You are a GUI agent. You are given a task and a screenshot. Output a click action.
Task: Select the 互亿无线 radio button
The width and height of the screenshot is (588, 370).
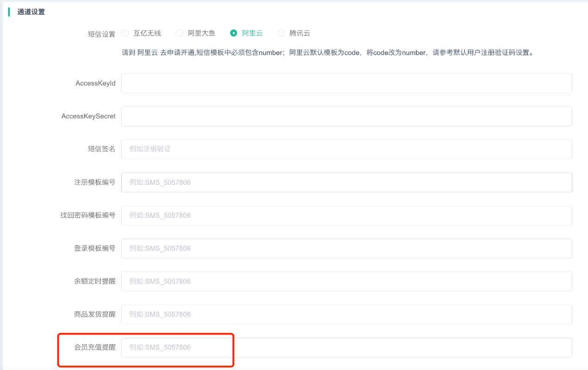click(x=125, y=33)
